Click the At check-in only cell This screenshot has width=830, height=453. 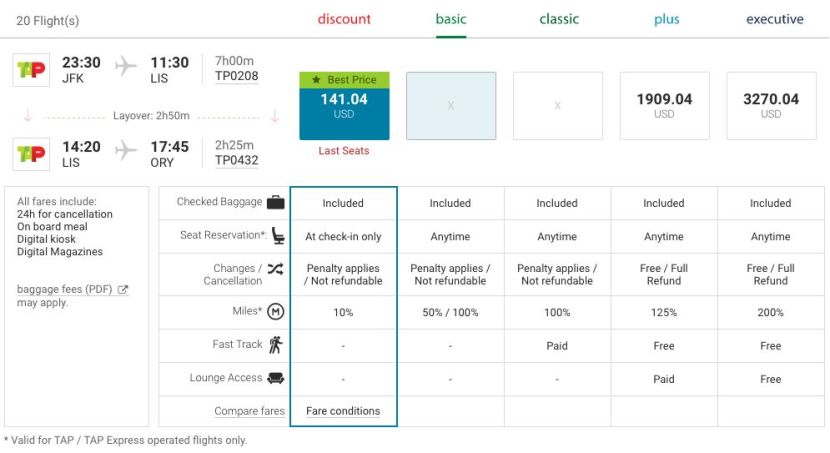pos(343,237)
